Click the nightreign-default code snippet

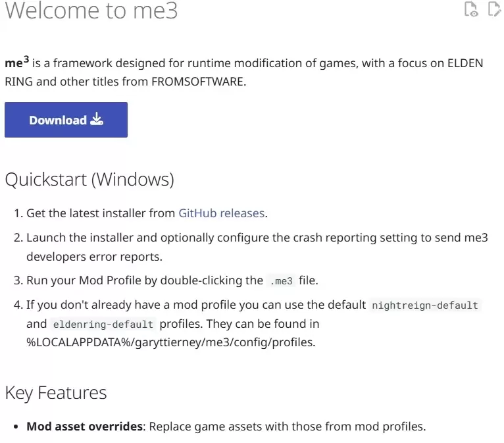pyautogui.click(x=425, y=305)
